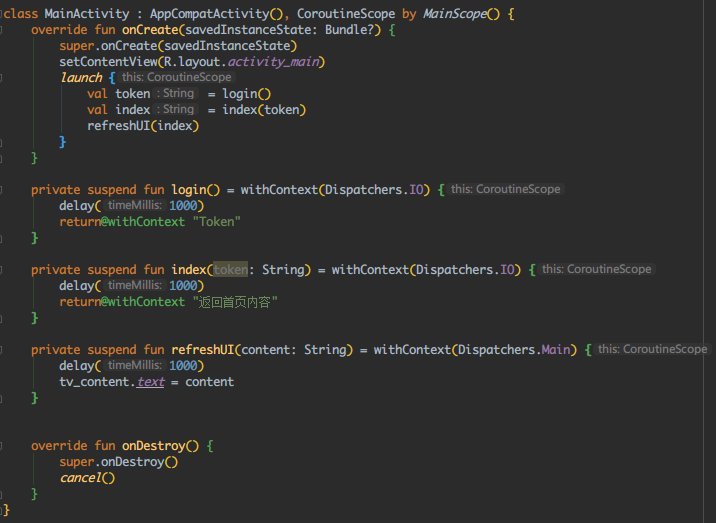
Task: Click 'suspend' keyword of index function
Action: [x=112, y=269]
